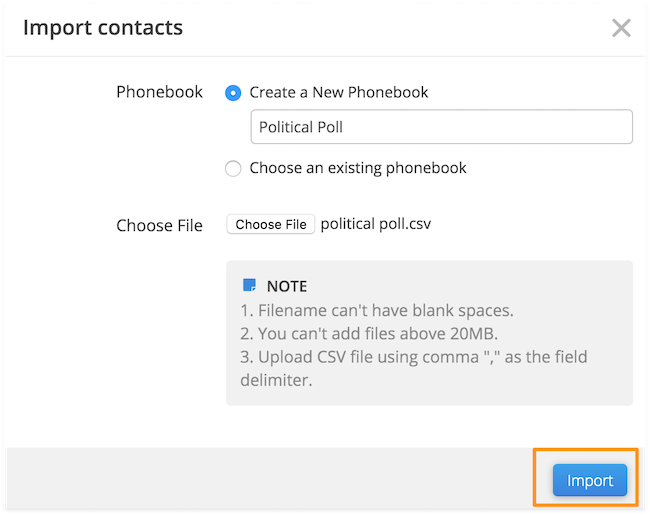Click the gray footer bar left of Import
Image resolution: width=650 pixels, height=515 pixels.
(x=269, y=478)
